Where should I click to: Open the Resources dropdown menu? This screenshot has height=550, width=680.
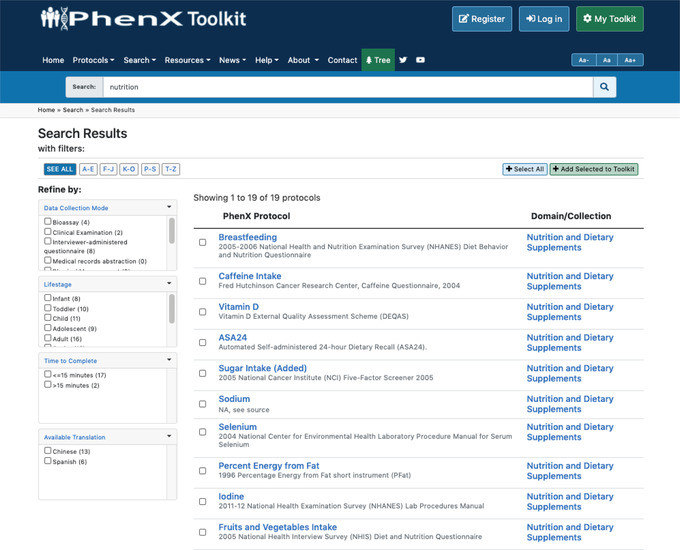(187, 60)
